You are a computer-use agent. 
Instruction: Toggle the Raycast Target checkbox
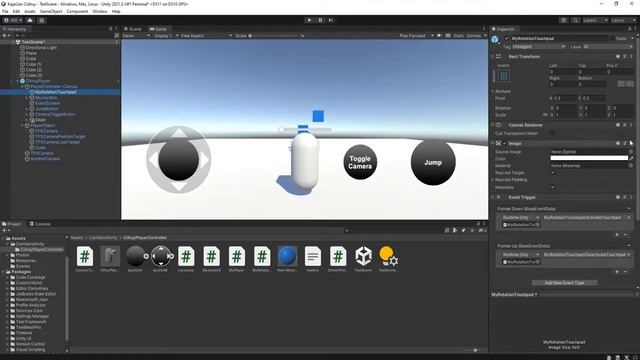pyautogui.click(x=552, y=173)
